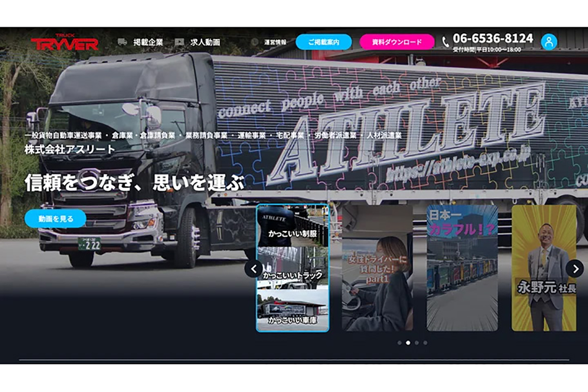Viewport: 588px width, 392px height.
Task: Click the 動画を見る button
Action: [55, 219]
